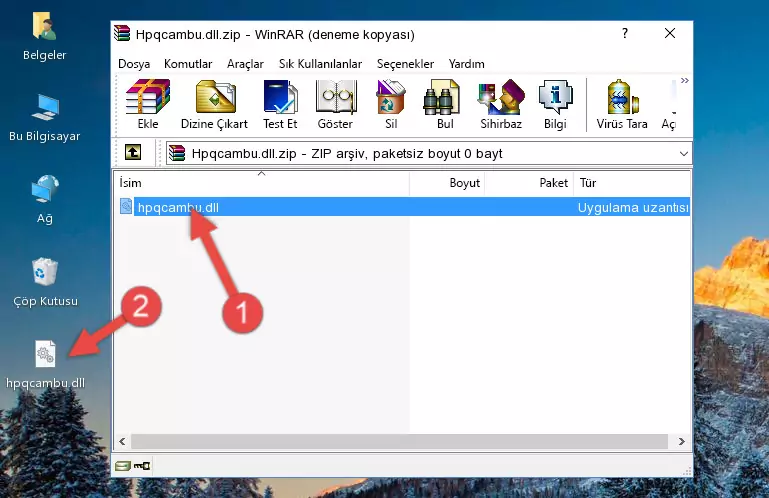Screen dimensions: 769x498
Task: Sort list by Boyut column
Action: pos(447,183)
